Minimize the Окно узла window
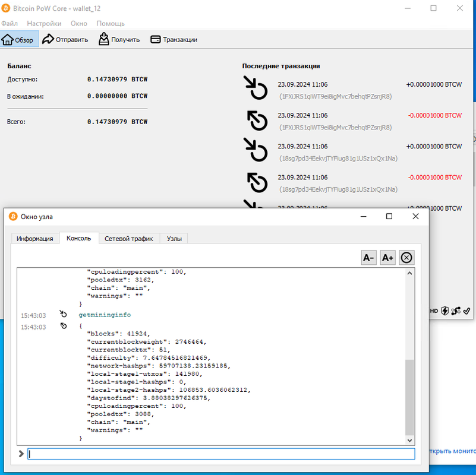Viewport: 476px width, 475px height. (x=363, y=216)
